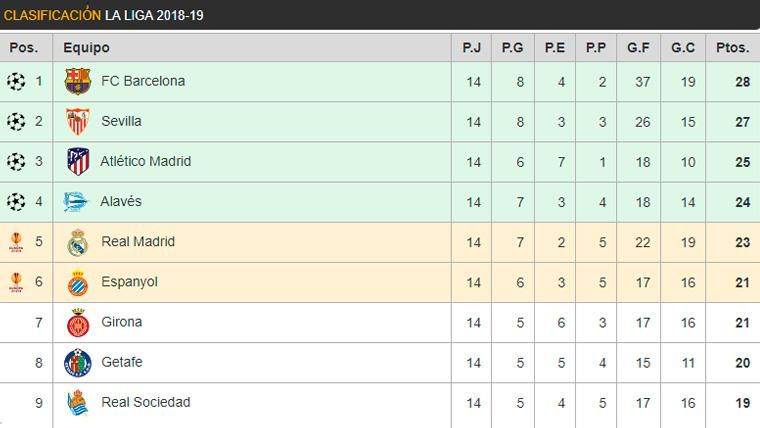Image resolution: width=760 pixels, height=428 pixels.
Task: Click Champions League icon beside position 1
Action: [x=16, y=82]
